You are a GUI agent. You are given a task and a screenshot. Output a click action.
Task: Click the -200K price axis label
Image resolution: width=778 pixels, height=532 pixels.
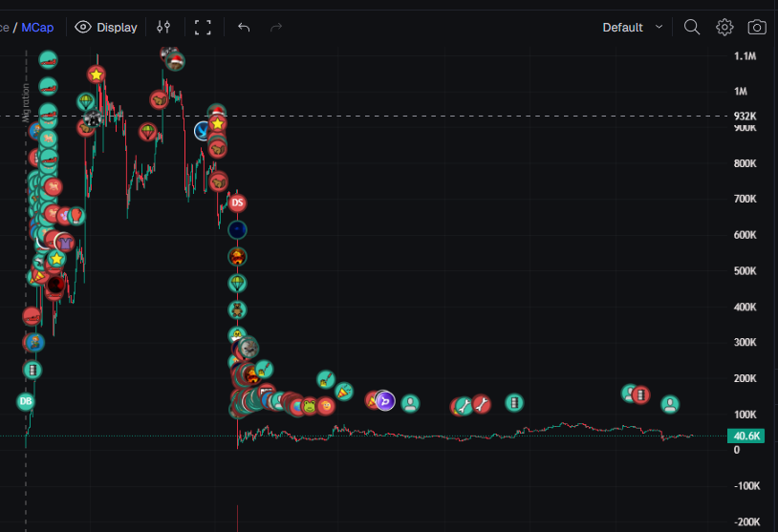pos(747,521)
